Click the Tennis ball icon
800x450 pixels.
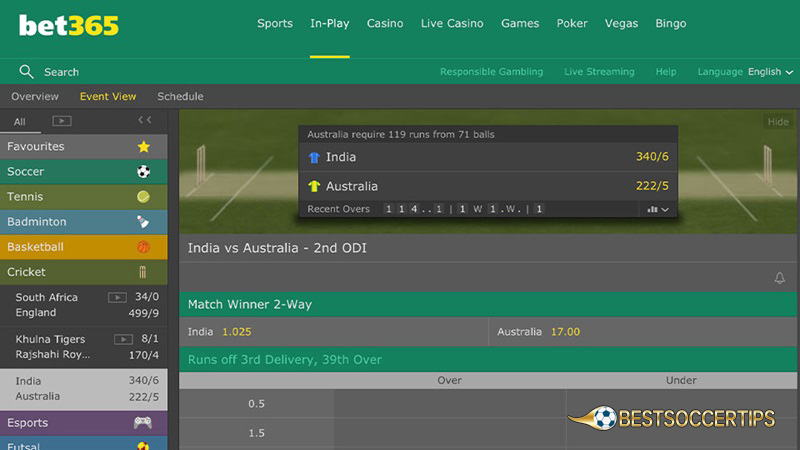[143, 196]
